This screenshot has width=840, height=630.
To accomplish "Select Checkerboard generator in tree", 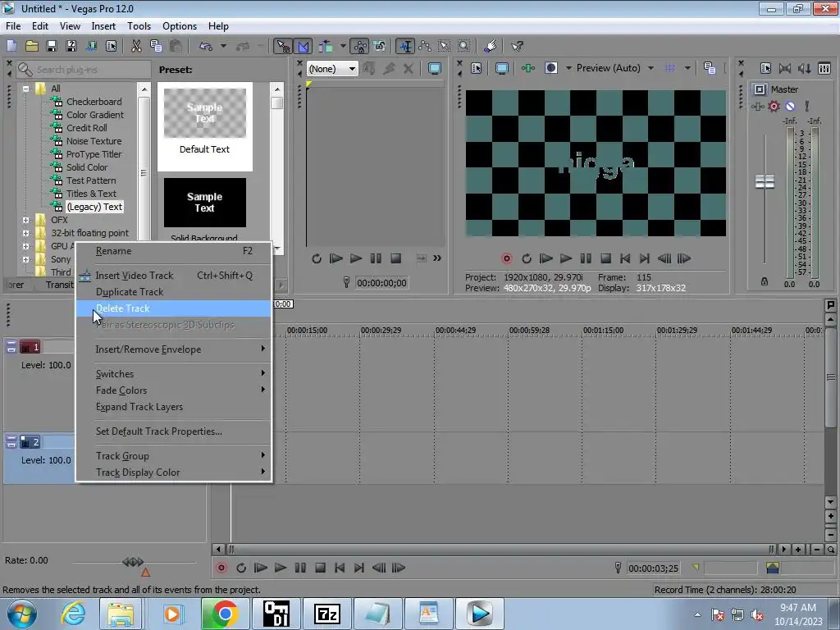I will coord(94,102).
